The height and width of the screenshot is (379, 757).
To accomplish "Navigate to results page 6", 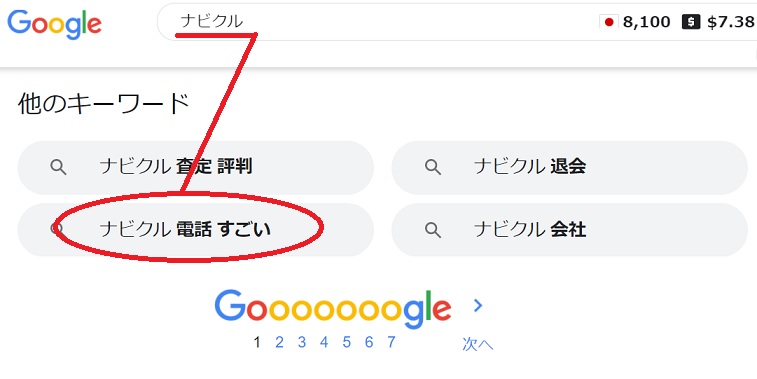I will (x=369, y=342).
